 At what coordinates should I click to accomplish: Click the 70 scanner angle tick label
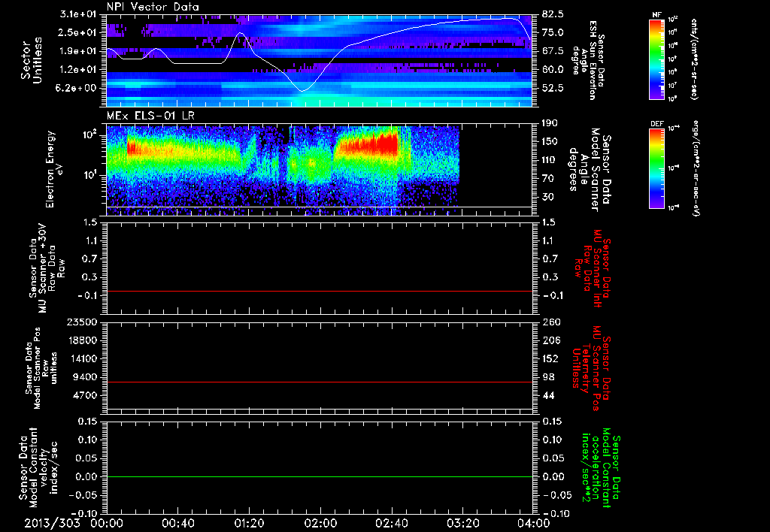pyautogui.click(x=548, y=179)
